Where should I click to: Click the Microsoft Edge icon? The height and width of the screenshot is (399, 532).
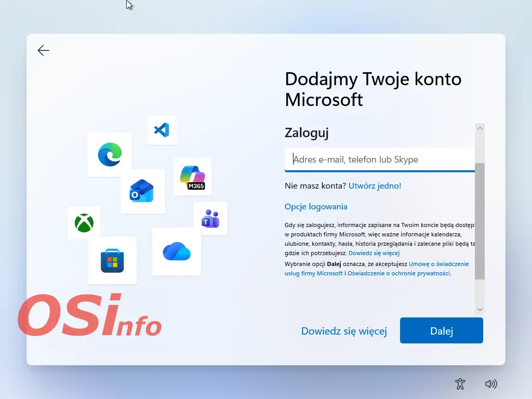[110, 154]
